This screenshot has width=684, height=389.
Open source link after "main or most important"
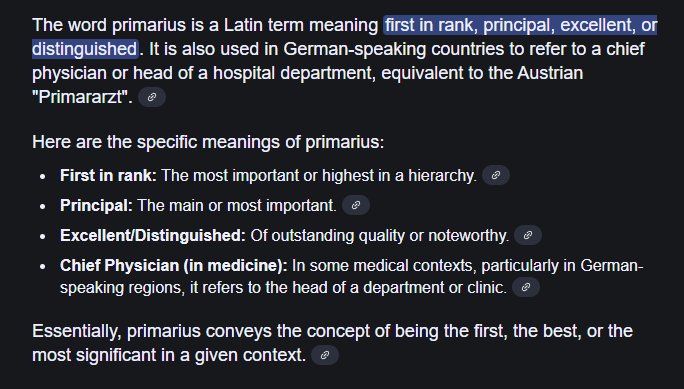[356, 205]
